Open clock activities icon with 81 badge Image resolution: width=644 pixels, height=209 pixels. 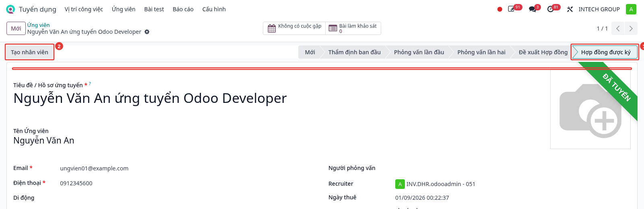551,9
